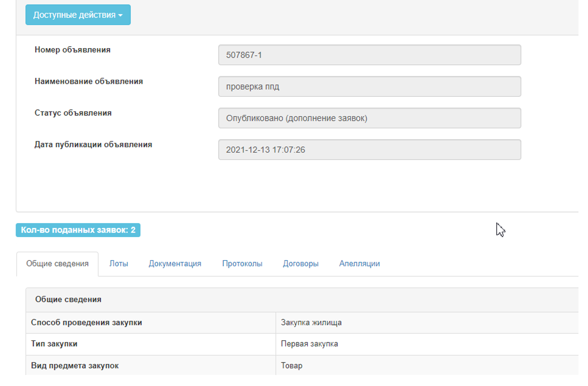Click the Номер объявления field with 507867-1
This screenshot has height=386, width=588.
[x=369, y=55]
